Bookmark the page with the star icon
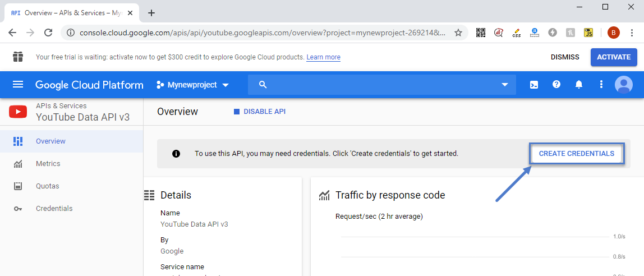 458,33
